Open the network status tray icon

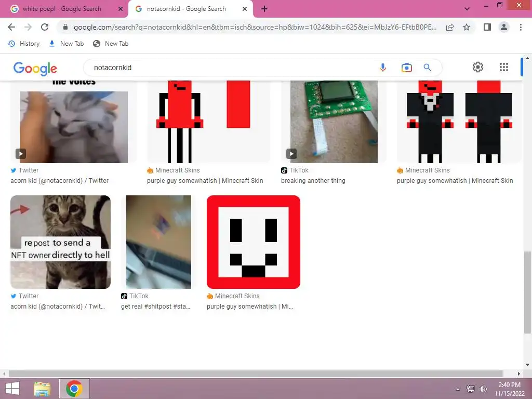click(471, 389)
